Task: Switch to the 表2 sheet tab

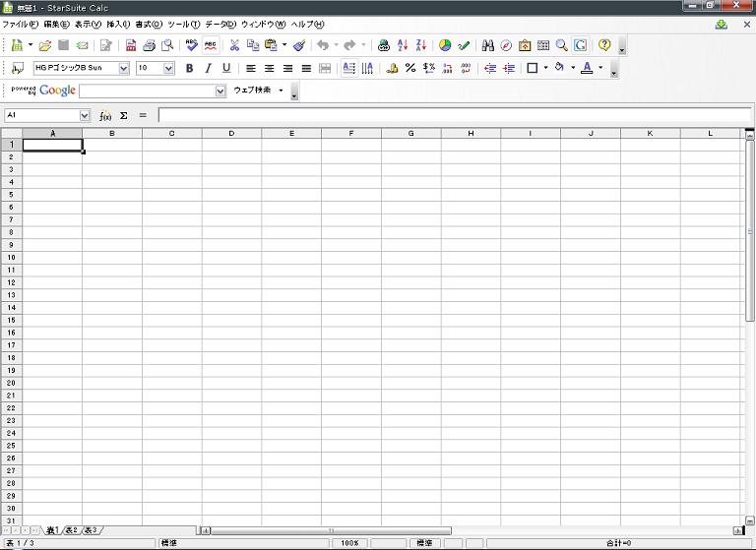Action: coord(71,530)
